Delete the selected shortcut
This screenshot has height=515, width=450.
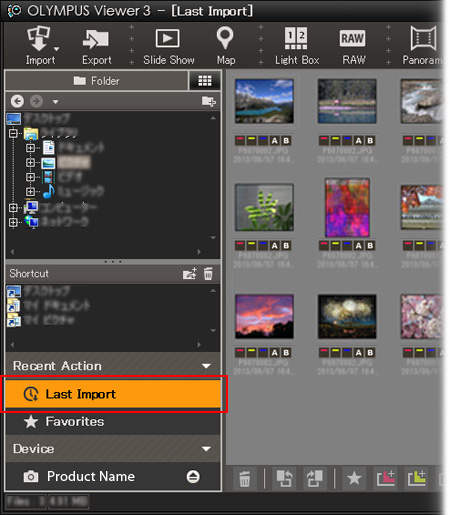click(x=208, y=273)
